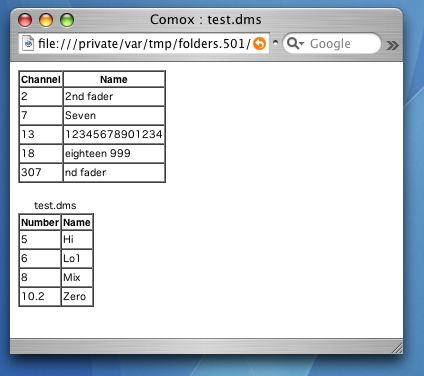Viewport: 424px width, 376px height.
Task: Click the yellow minimize window button
Action: pyautogui.click(x=46, y=20)
